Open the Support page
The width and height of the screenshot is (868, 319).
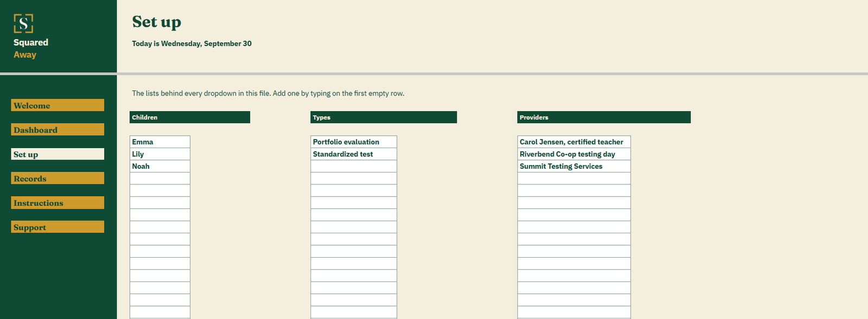58,227
